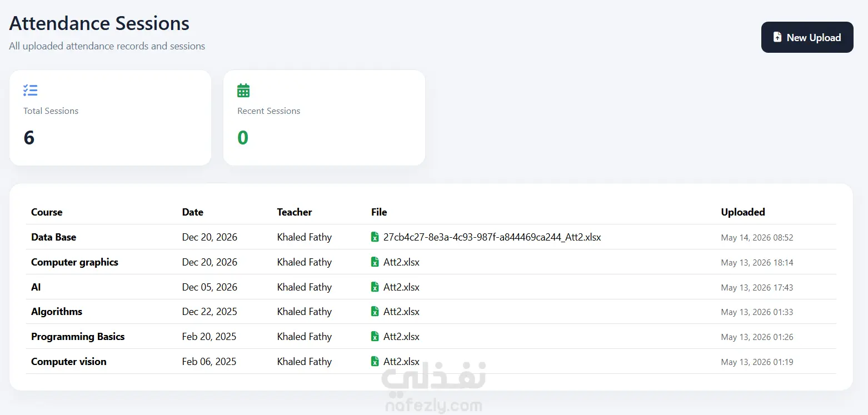Click the Excel icon in Programming Basics row
The image size is (868, 415).
point(375,337)
